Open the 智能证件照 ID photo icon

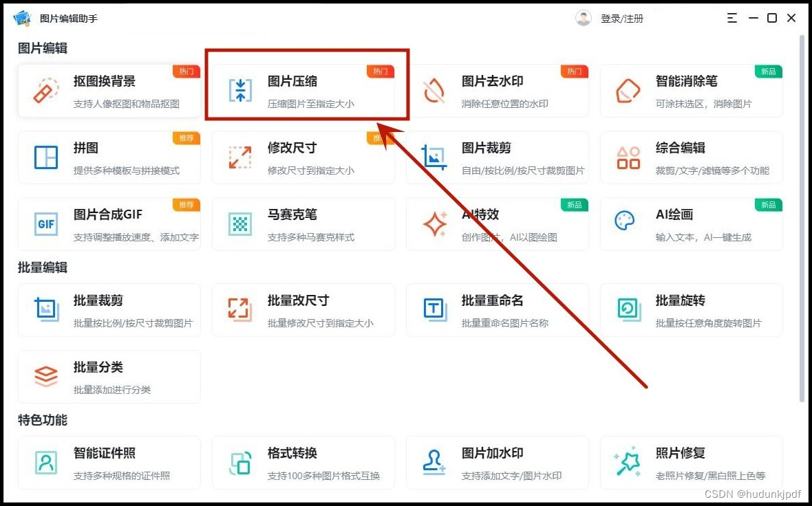tap(46, 463)
